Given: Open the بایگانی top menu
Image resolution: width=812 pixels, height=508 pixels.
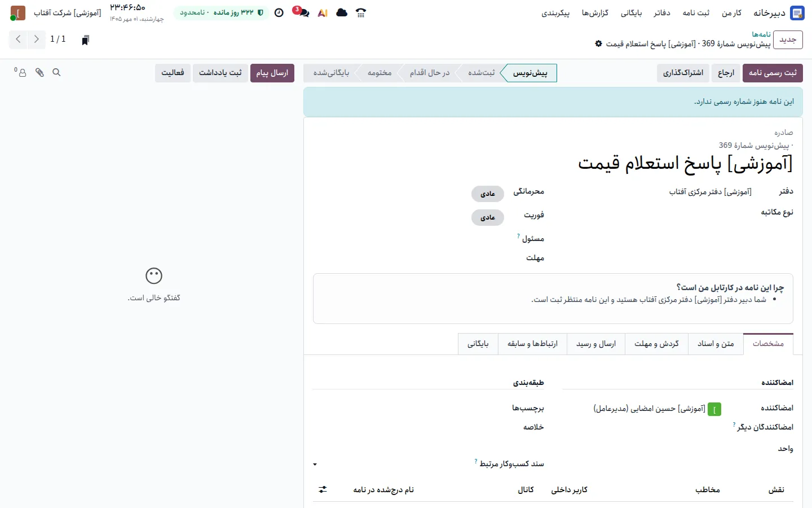Looking at the screenshot, I should 632,12.
